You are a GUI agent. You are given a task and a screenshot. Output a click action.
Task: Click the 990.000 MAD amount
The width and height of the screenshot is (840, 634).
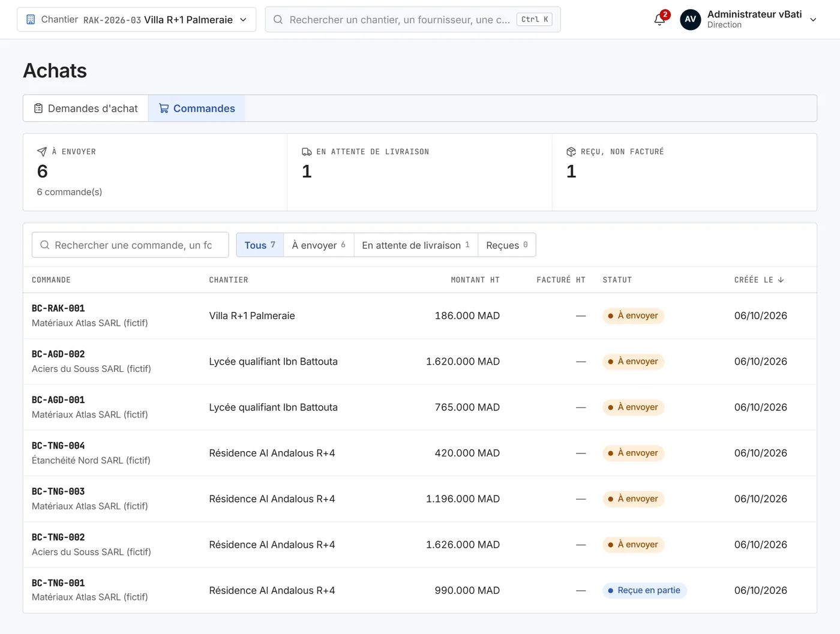pyautogui.click(x=467, y=591)
